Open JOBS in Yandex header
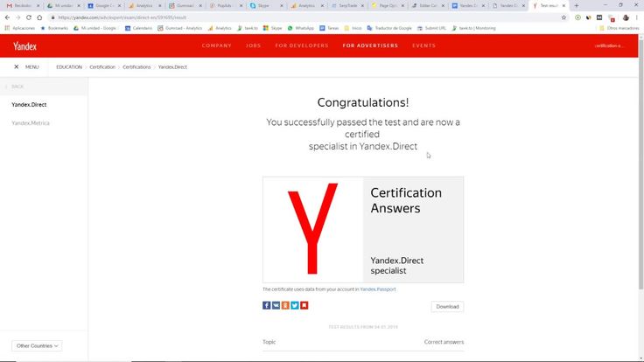This screenshot has width=644, height=362. (254, 45)
